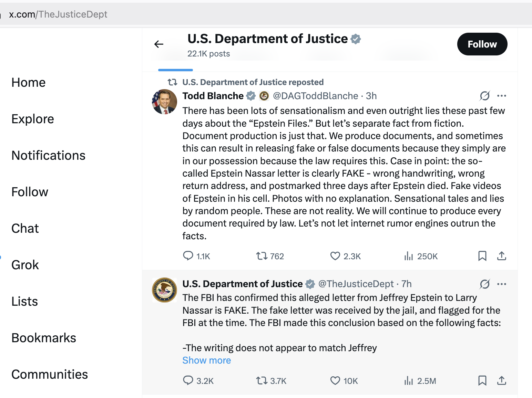Open more options for Todd Blanche's post
532x398 pixels.
502,96
